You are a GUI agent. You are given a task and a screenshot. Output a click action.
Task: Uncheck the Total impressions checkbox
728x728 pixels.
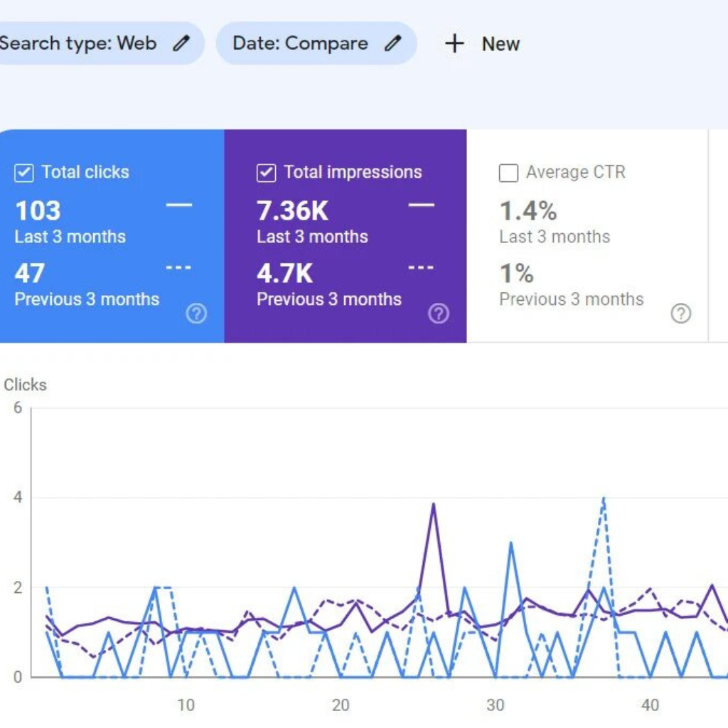click(266, 173)
